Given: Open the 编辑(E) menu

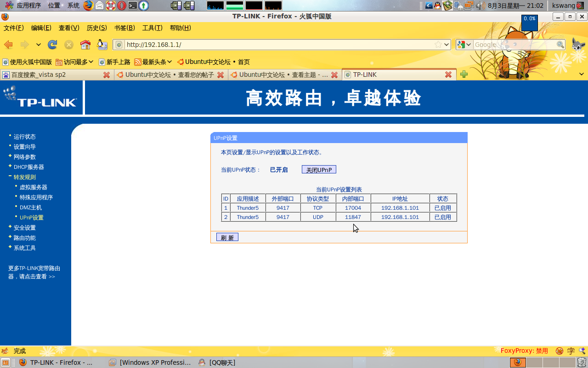Looking at the screenshot, I should [41, 28].
